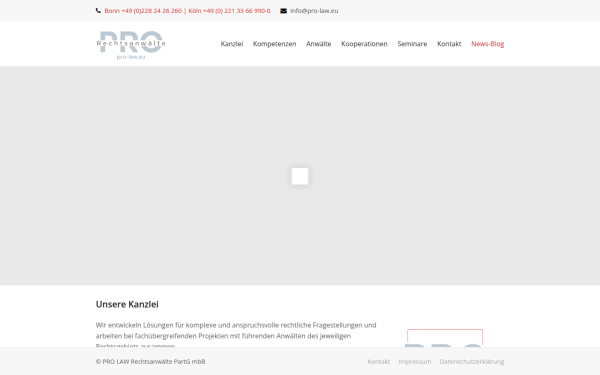Open the footer Impressum link
Image resolution: width=600 pixels, height=375 pixels.
(x=414, y=362)
